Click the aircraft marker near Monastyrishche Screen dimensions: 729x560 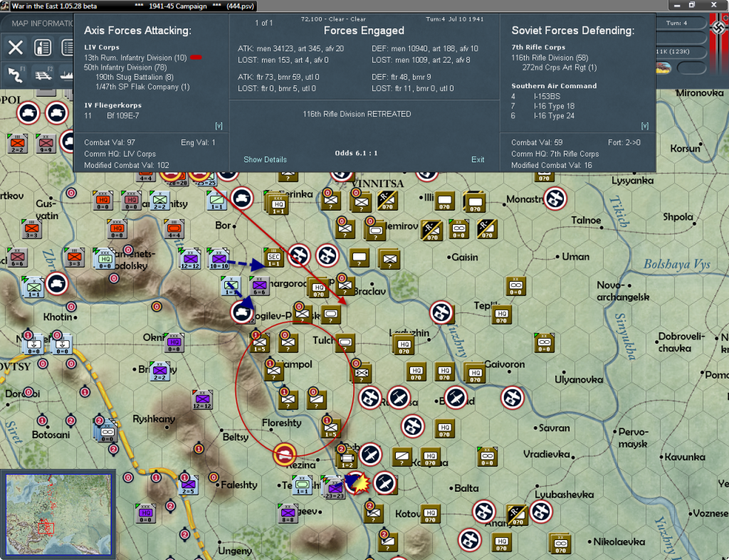[555, 199]
